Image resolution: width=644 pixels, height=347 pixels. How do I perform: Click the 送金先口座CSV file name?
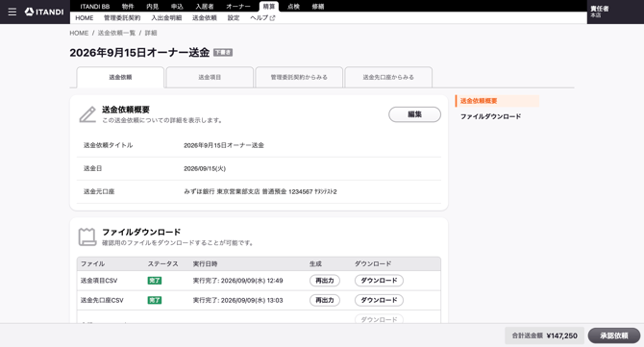coord(102,300)
